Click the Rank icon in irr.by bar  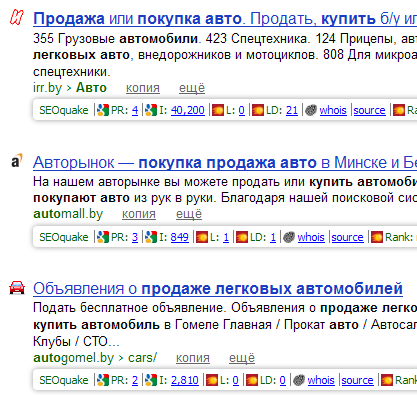pos(399,110)
